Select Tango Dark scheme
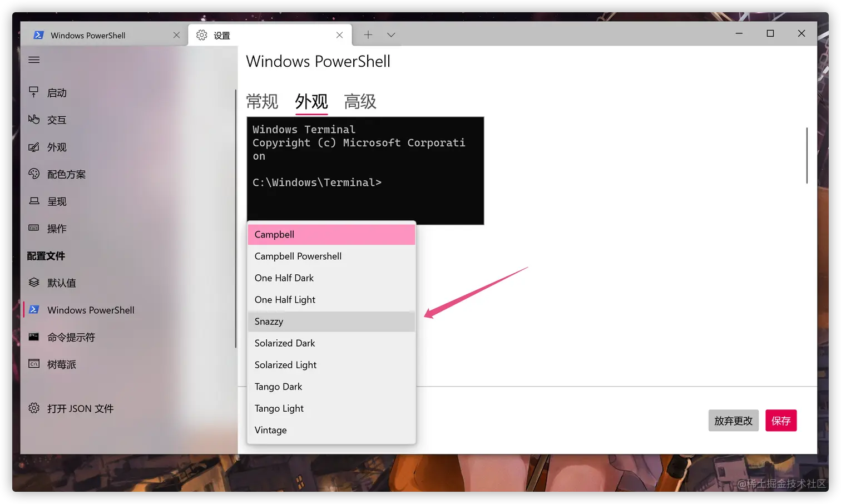The image size is (841, 504). click(332, 386)
